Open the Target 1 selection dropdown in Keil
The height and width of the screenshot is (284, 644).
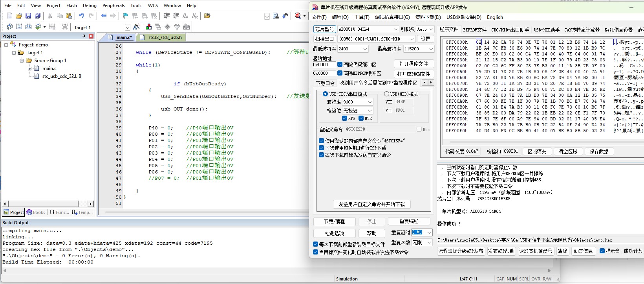(127, 27)
